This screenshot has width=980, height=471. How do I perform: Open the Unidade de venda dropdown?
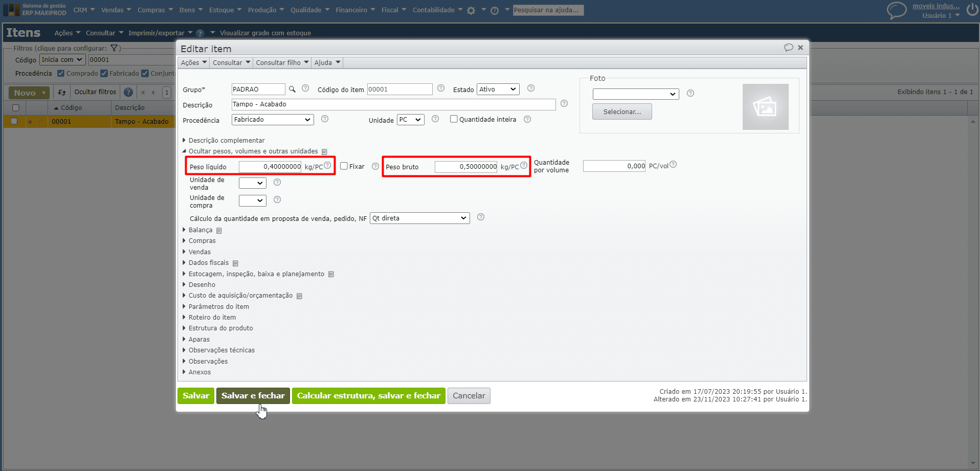(253, 183)
